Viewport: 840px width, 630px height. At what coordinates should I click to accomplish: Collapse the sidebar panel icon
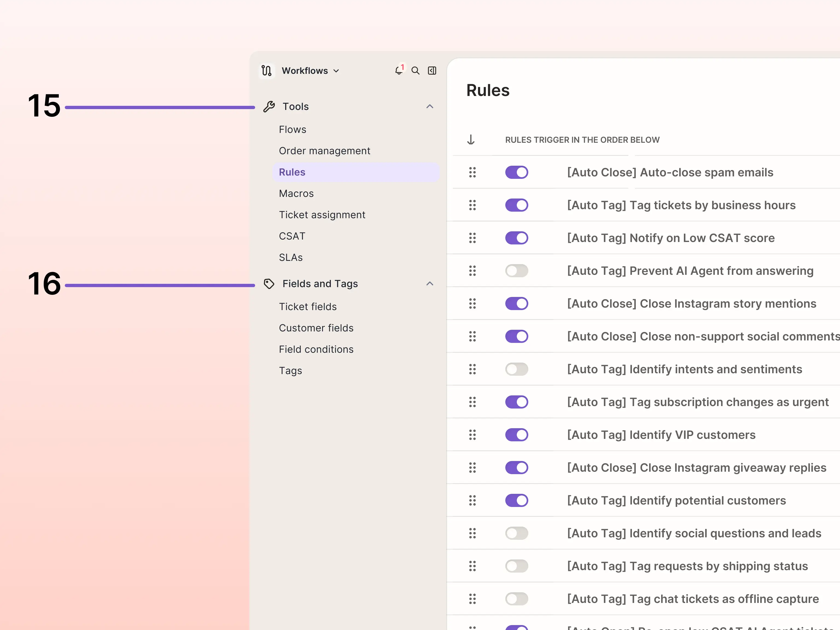click(x=432, y=71)
